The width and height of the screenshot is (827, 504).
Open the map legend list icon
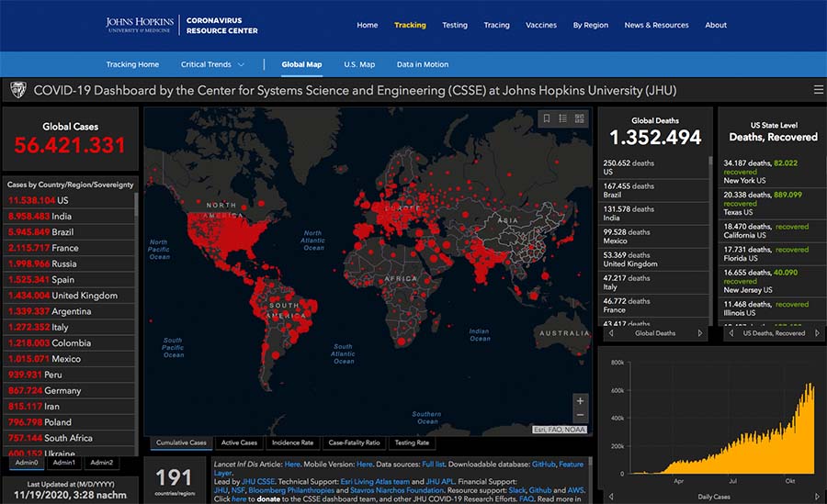tap(562, 118)
